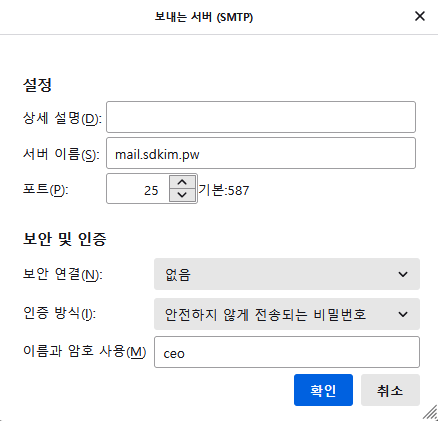Close the SMTP server dialog
This screenshot has width=438, height=421.
click(420, 16)
